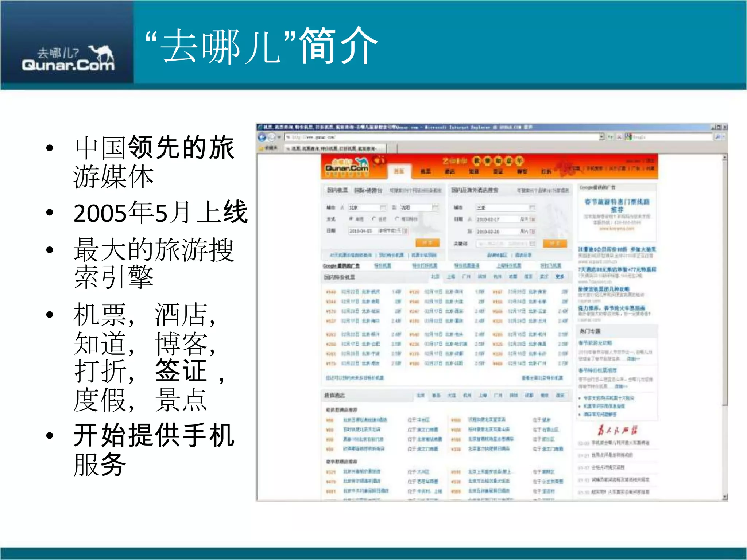747x560 pixels.
Task: Click the flight departure date field
Action: click(378, 231)
